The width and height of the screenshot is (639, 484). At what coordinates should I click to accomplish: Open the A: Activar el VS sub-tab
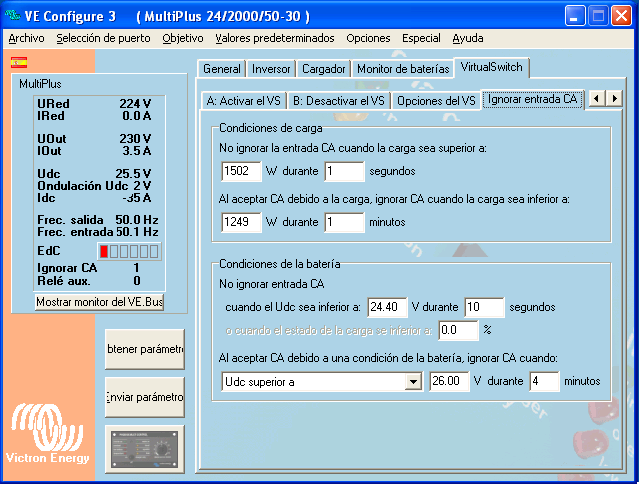pos(244,101)
